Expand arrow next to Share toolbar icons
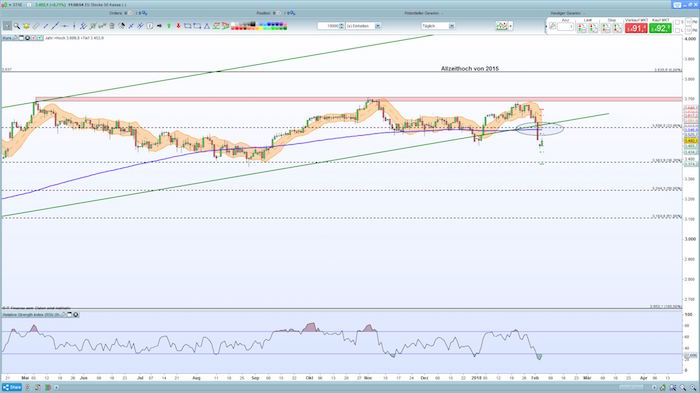 tap(56, 387)
